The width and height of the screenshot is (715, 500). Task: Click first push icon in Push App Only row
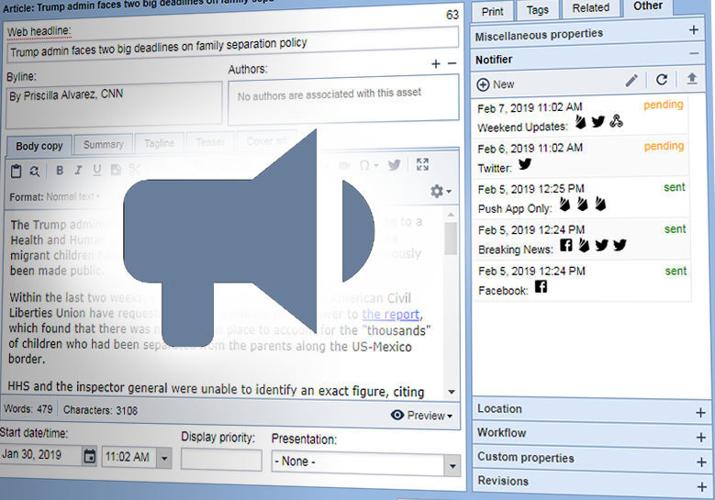[x=565, y=204]
